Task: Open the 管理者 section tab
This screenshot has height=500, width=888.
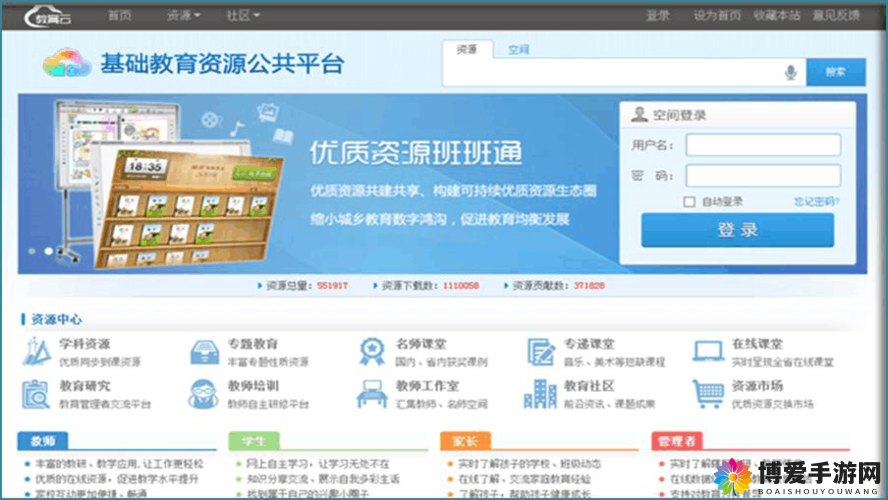Action: point(677,441)
